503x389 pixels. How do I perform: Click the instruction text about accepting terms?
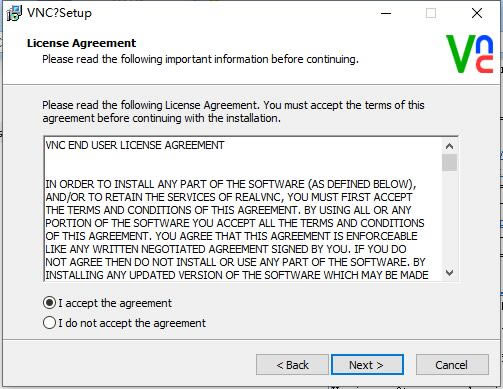(x=233, y=112)
